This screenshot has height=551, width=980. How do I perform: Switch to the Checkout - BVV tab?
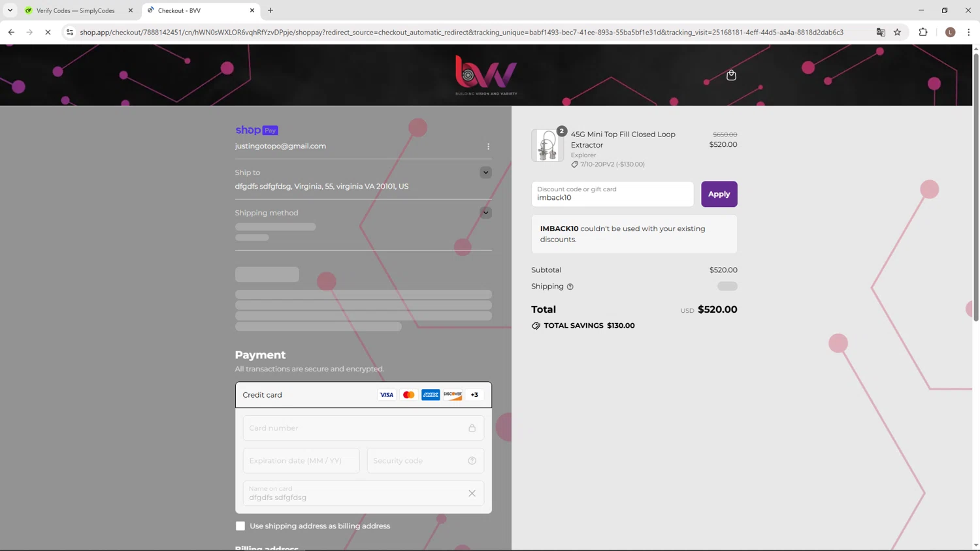coord(200,10)
